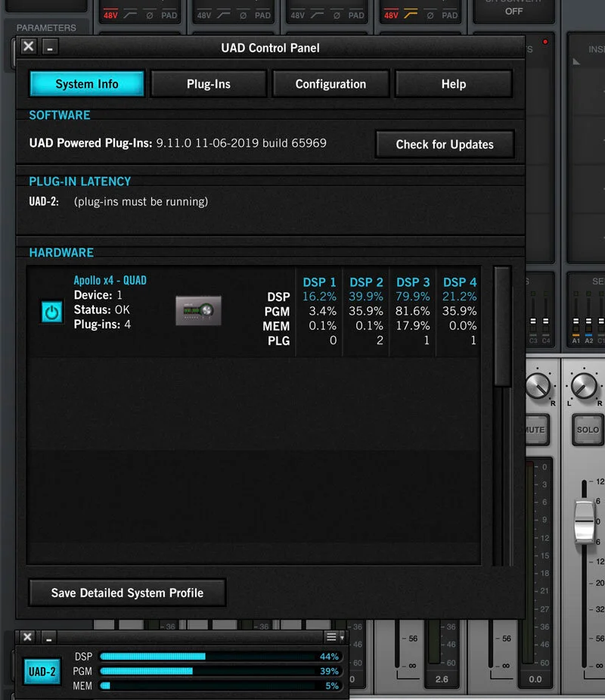Toggle low cut filter icon on first preamp channel
Viewport: 605px width, 700px height.
point(130,15)
